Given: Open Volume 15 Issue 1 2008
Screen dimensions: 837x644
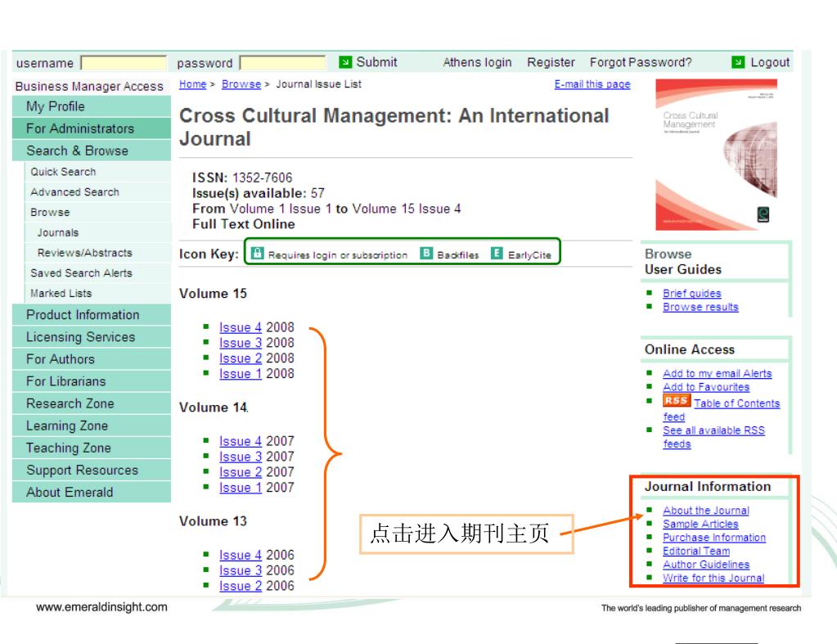Looking at the screenshot, I should coord(241,374).
